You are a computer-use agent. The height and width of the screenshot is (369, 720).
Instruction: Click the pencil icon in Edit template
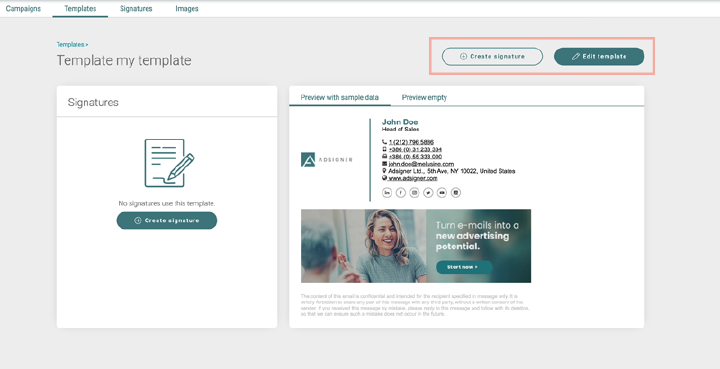click(576, 56)
